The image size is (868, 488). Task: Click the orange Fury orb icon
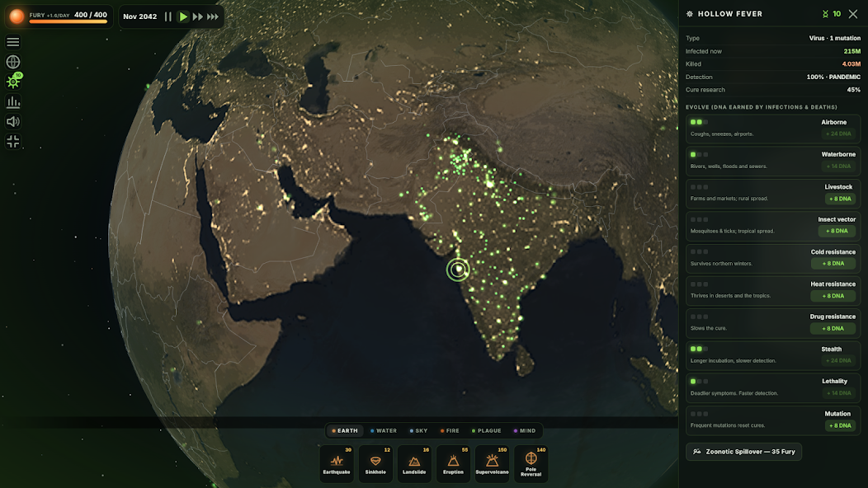point(17,16)
